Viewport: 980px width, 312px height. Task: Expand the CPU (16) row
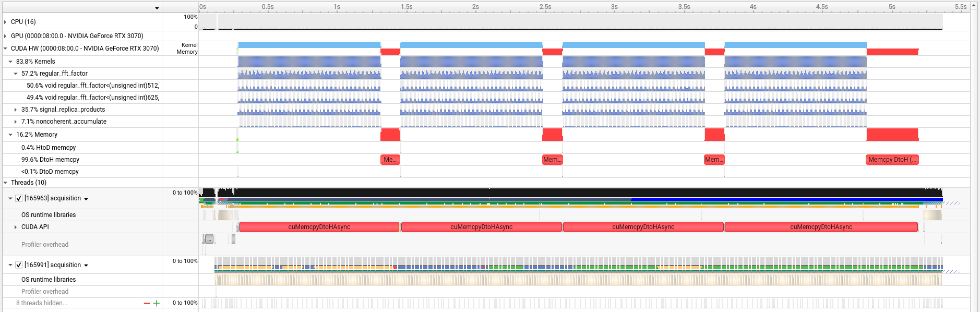click(x=5, y=22)
